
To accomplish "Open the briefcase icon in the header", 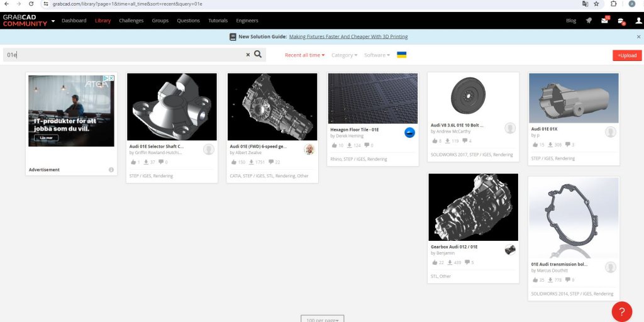I will point(621,21).
